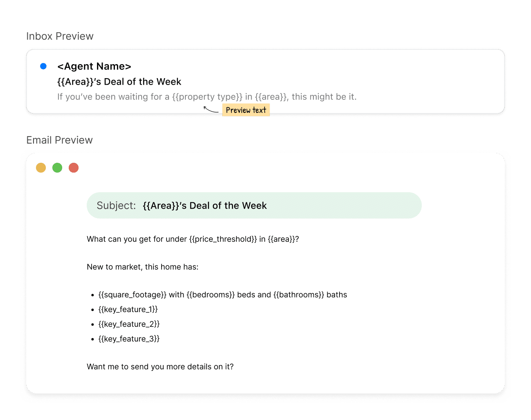The image size is (531, 420).
Task: Click the price_threshold question line
Action: [x=193, y=239]
